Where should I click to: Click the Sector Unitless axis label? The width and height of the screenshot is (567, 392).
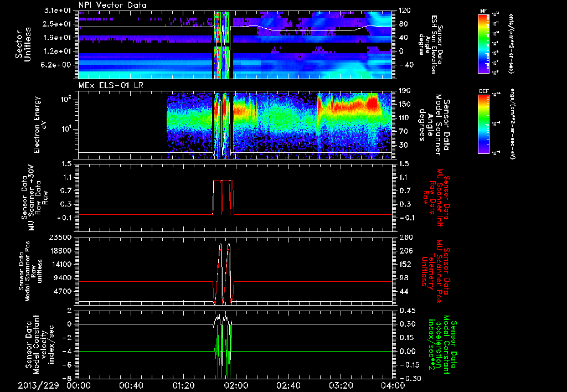click(x=23, y=45)
